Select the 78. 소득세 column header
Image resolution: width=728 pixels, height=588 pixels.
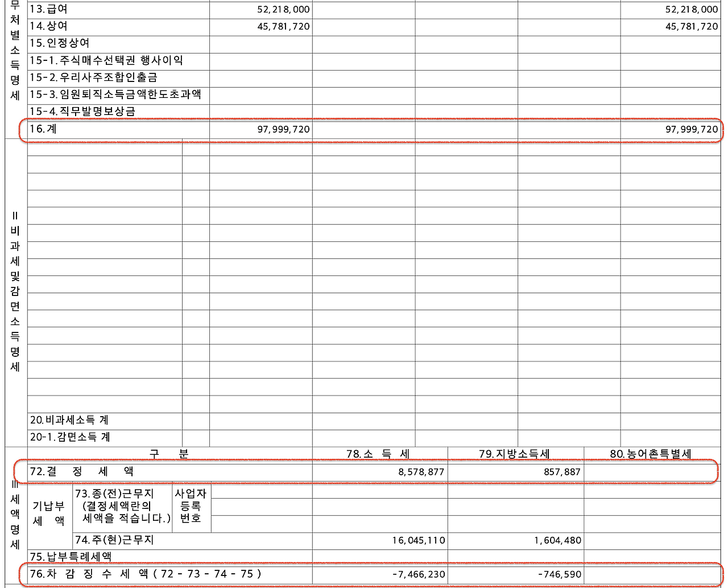point(378,454)
